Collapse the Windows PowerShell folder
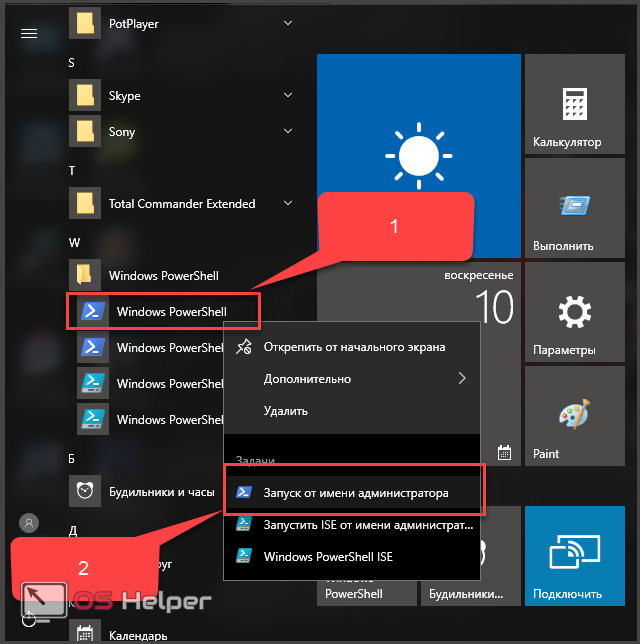Viewport: 640px width, 644px height. (x=181, y=275)
